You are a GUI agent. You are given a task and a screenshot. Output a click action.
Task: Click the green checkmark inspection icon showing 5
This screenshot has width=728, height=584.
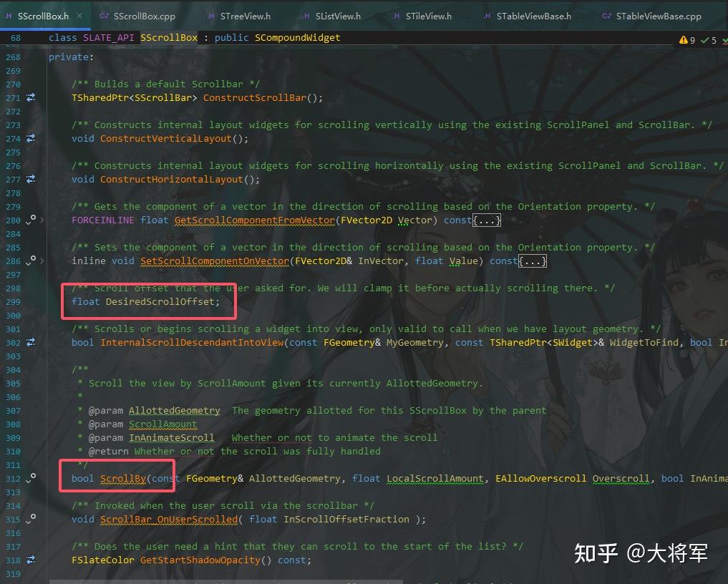click(x=707, y=40)
